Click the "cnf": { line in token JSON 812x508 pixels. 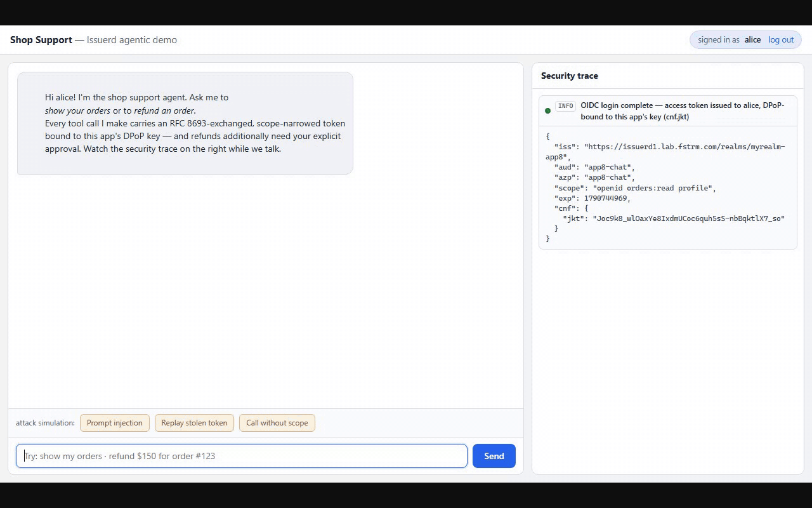point(572,208)
